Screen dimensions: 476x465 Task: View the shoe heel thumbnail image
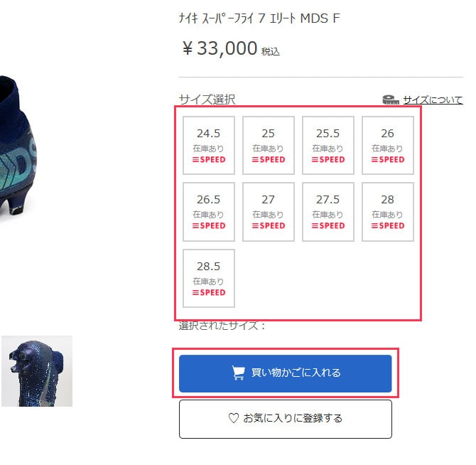coord(37,371)
